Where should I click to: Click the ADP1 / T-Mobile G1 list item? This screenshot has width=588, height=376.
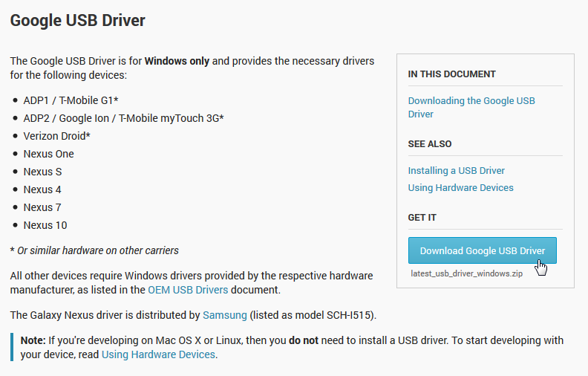click(71, 100)
